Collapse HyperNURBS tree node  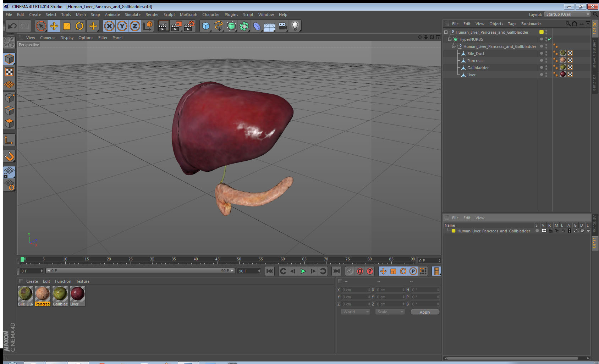[x=450, y=39]
